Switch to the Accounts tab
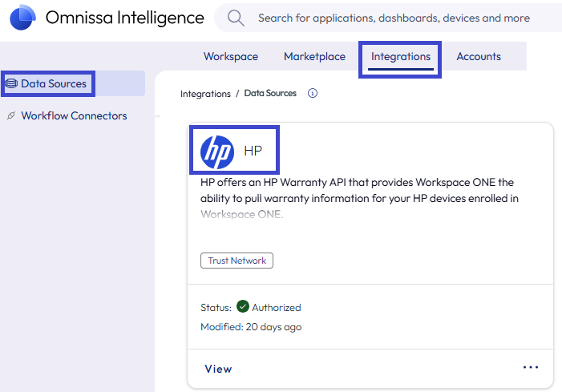 tap(479, 56)
